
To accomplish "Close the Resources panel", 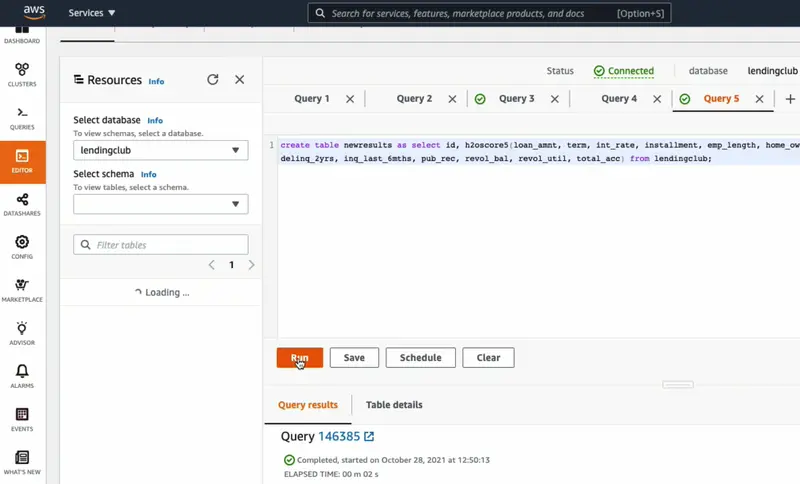I will [239, 80].
